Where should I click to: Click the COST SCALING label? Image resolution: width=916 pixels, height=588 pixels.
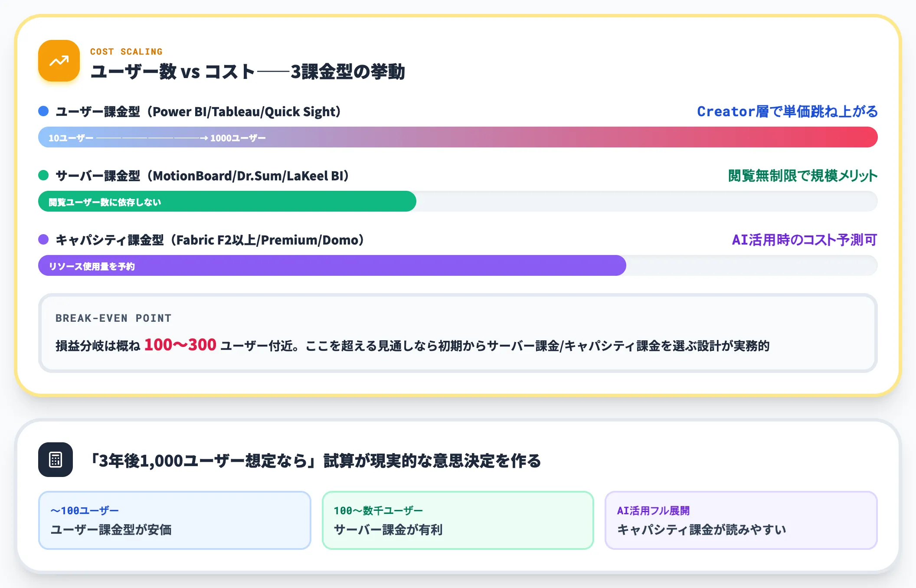(126, 52)
